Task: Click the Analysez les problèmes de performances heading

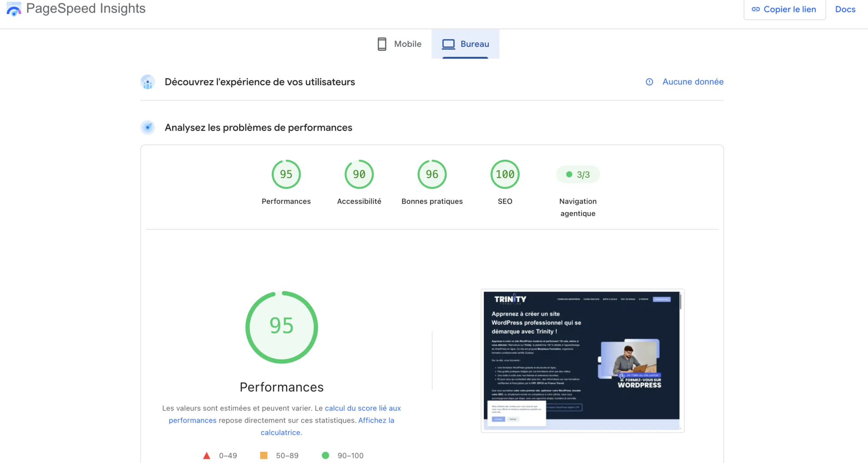Action: 258,127
